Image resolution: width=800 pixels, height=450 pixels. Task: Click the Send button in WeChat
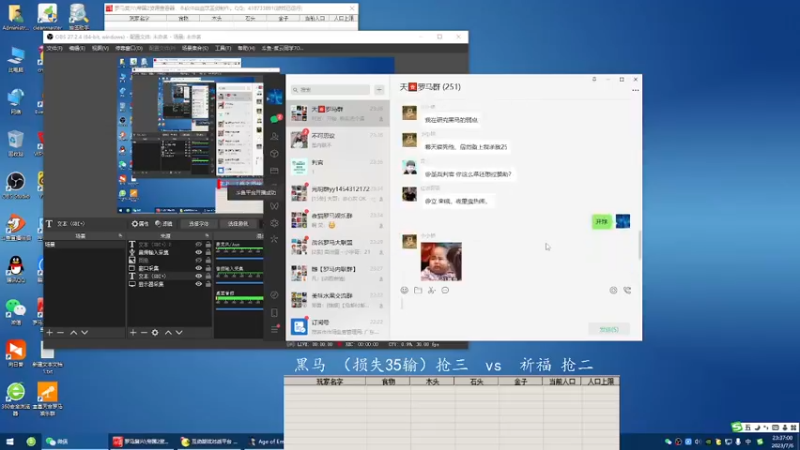(x=609, y=330)
